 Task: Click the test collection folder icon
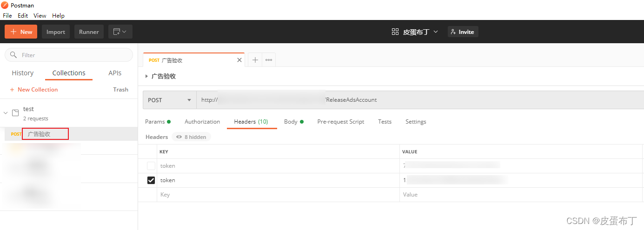click(x=15, y=113)
